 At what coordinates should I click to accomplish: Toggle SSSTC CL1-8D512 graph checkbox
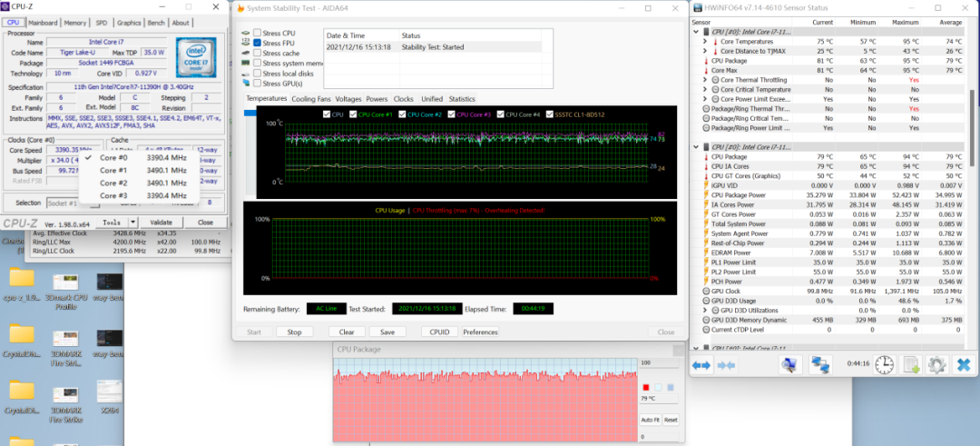(x=550, y=114)
